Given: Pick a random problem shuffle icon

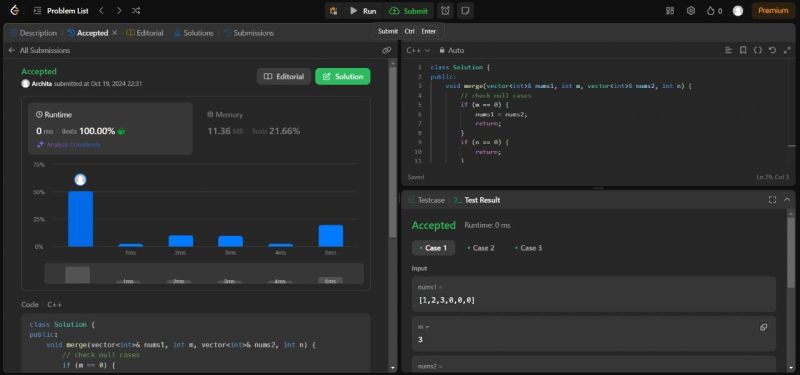Looking at the screenshot, I should point(136,10).
